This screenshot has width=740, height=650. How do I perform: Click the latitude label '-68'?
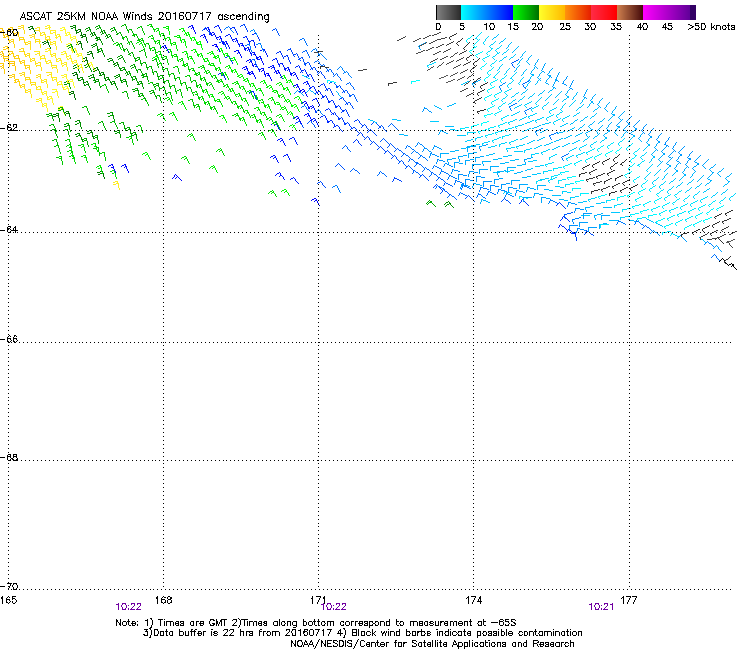point(9,458)
